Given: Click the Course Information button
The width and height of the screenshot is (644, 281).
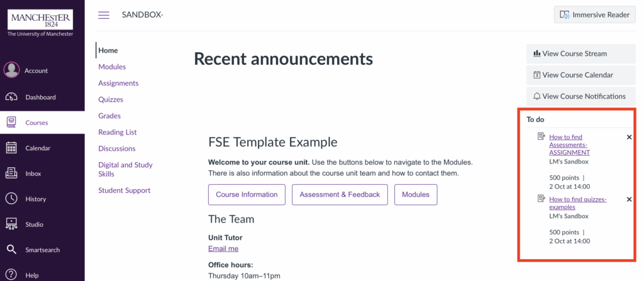Looking at the screenshot, I should [x=247, y=194].
